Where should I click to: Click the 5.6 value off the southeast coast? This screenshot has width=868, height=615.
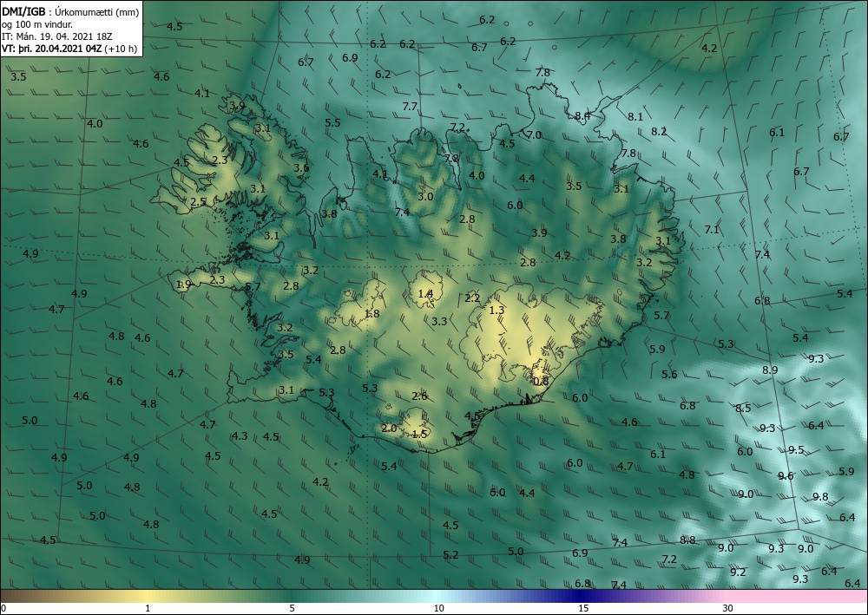(x=669, y=375)
